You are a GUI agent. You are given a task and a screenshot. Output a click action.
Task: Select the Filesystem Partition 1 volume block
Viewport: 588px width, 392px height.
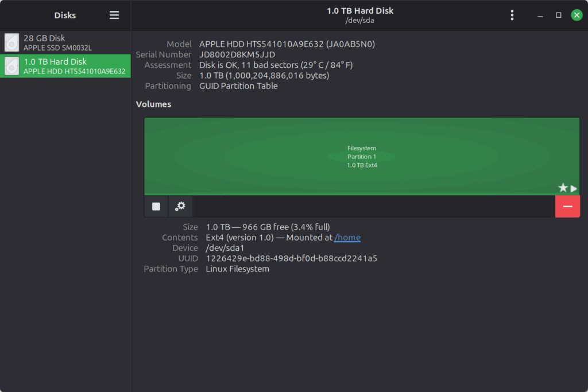362,156
